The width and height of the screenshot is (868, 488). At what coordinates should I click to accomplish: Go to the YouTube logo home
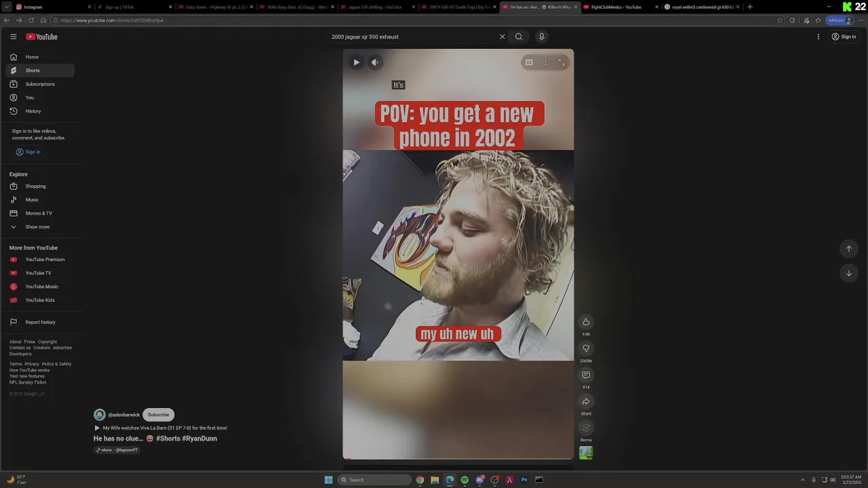point(41,37)
